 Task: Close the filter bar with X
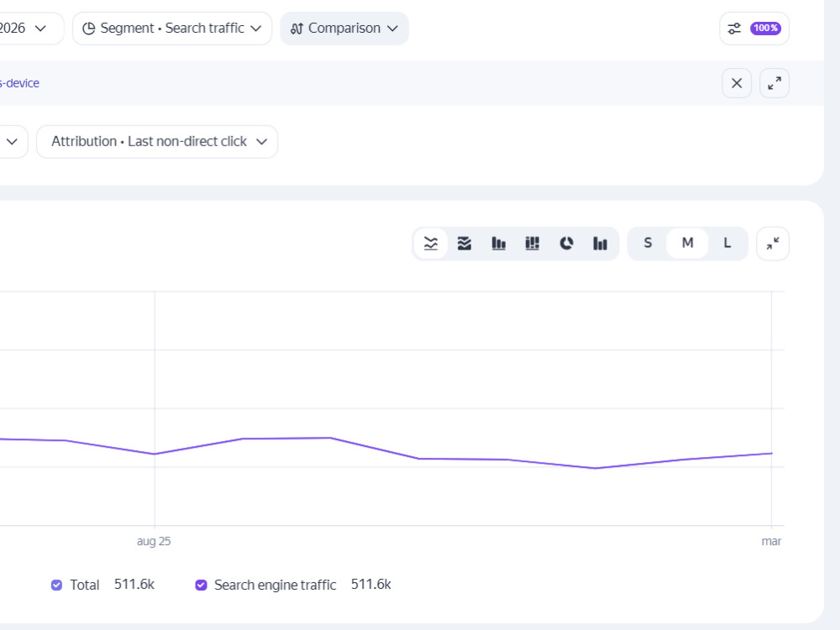[737, 83]
